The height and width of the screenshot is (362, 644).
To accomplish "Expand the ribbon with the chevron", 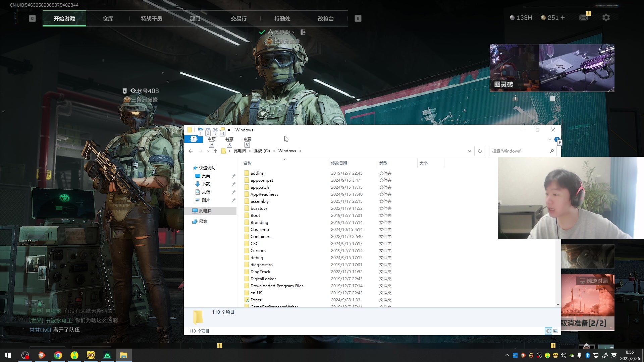I will pos(549,139).
